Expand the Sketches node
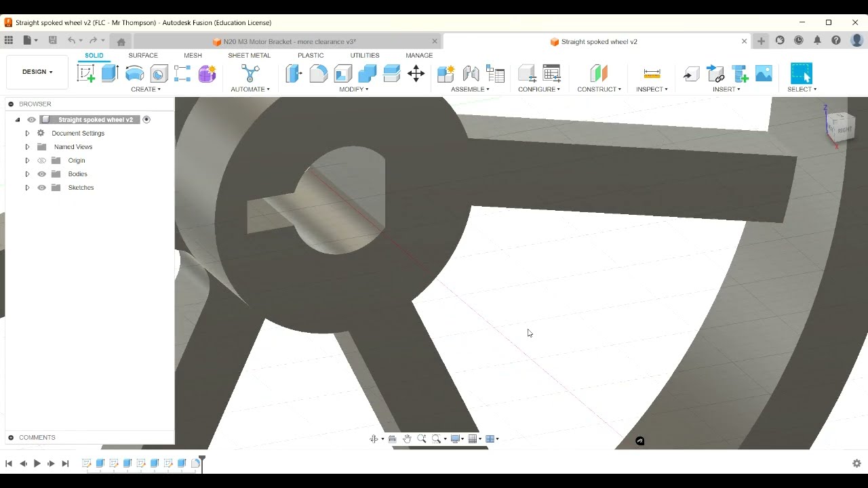This screenshot has height=488, width=868. 27,188
